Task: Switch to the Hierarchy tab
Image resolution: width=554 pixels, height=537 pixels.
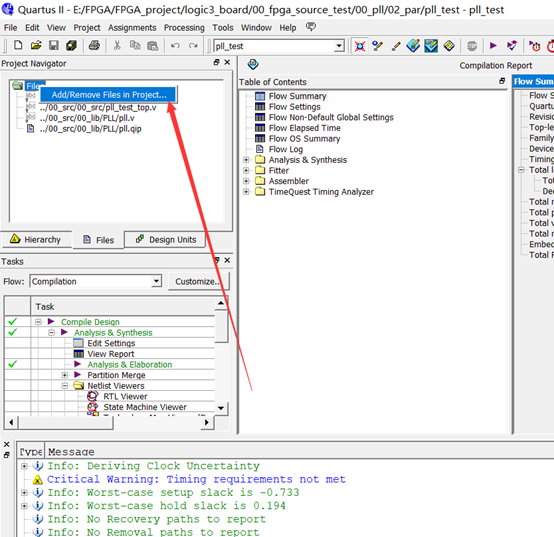Action: 36,240
